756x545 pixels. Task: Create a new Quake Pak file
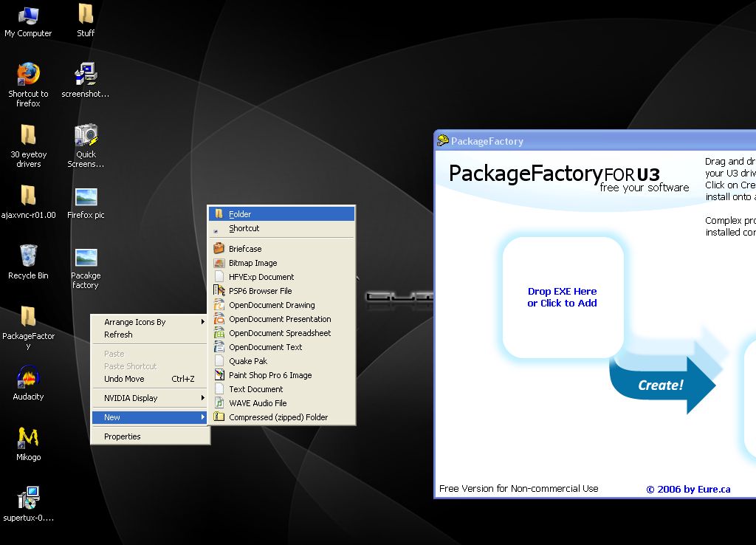(282, 361)
